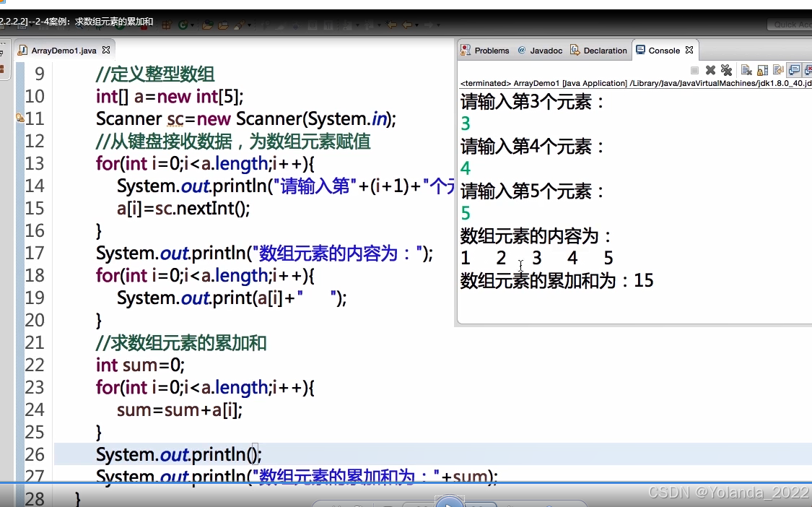Switch to the Problems tab
The image size is (812, 507).
click(485, 51)
